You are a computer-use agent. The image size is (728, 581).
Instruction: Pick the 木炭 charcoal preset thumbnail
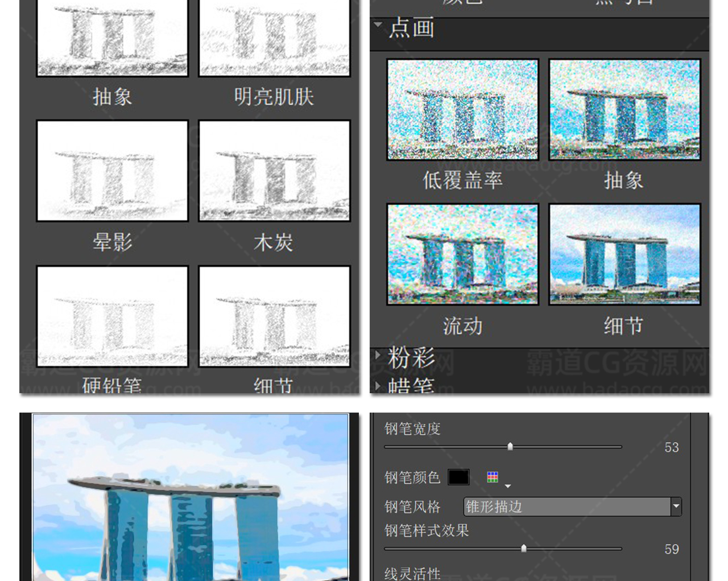click(274, 171)
